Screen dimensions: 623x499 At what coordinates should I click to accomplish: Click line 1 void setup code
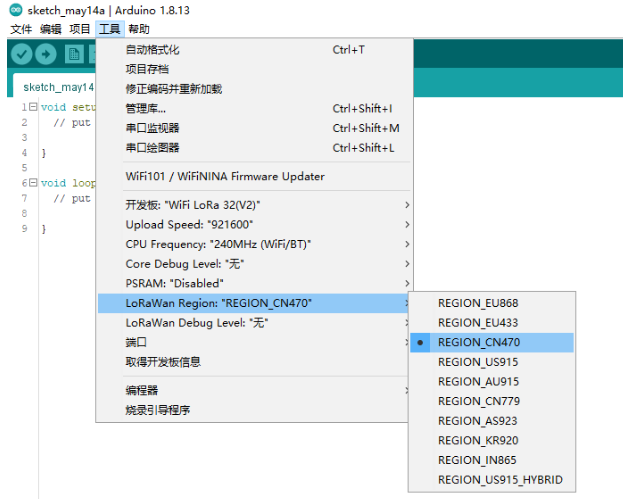(x=68, y=107)
